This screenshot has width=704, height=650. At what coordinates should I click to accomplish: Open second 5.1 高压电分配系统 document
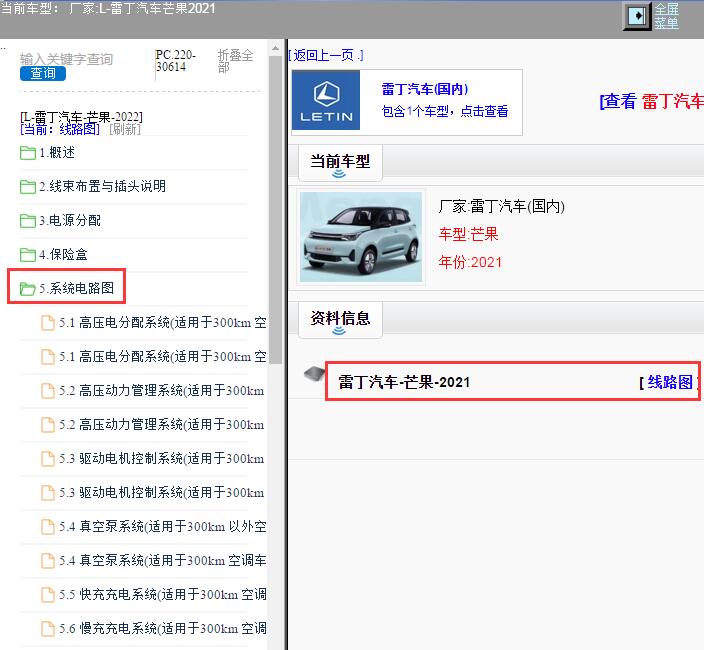pyautogui.click(x=163, y=356)
